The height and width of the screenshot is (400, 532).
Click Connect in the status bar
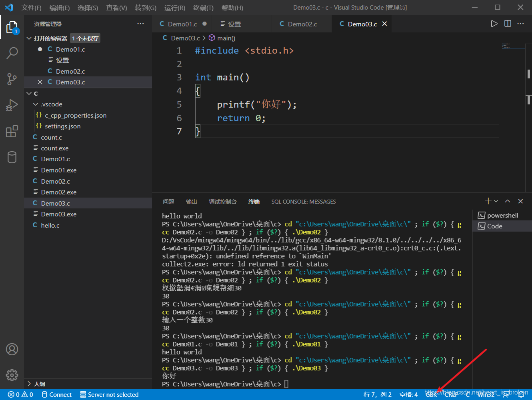coord(56,395)
